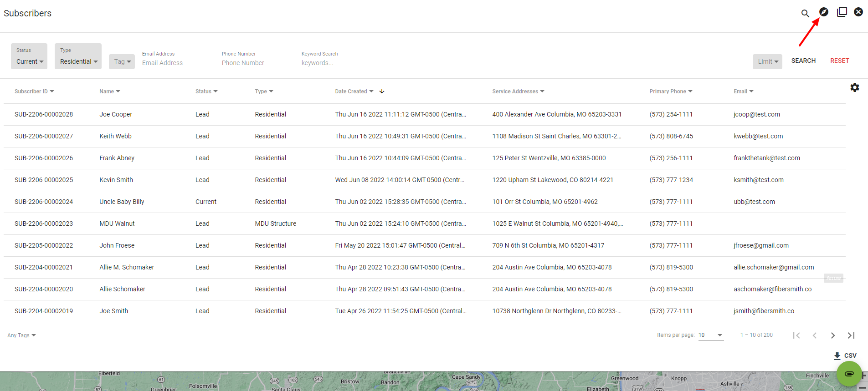
Task: Open the compass explore icon
Action: [824, 12]
